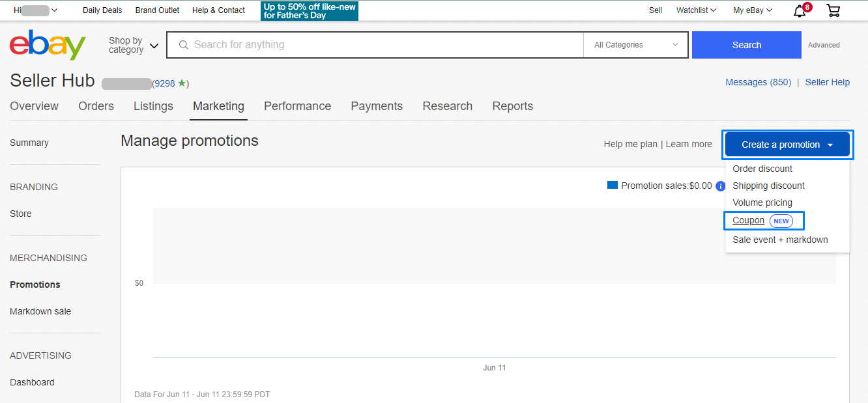Click the Jun 11 chart axis label
Screen dimensions: 868x403
(x=495, y=368)
